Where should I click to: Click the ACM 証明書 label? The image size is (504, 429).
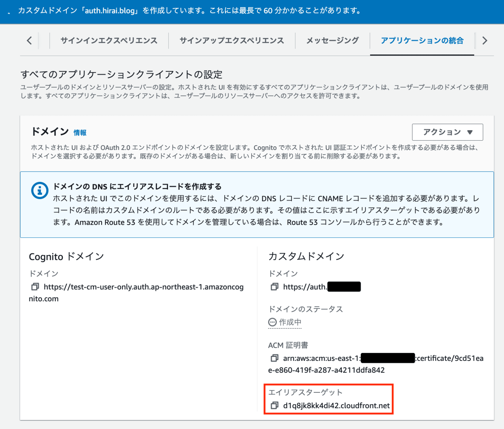pyautogui.click(x=288, y=345)
